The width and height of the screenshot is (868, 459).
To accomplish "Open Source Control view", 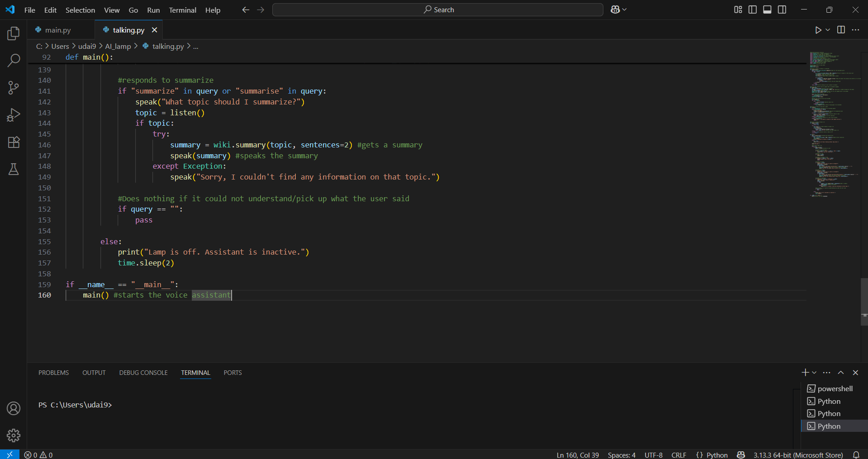I will [x=14, y=87].
